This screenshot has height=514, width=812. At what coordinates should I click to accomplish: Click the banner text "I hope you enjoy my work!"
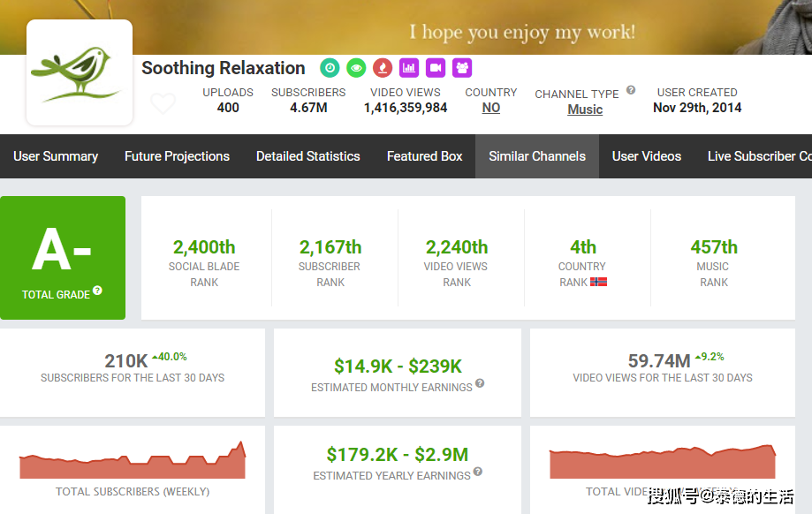pos(522,32)
